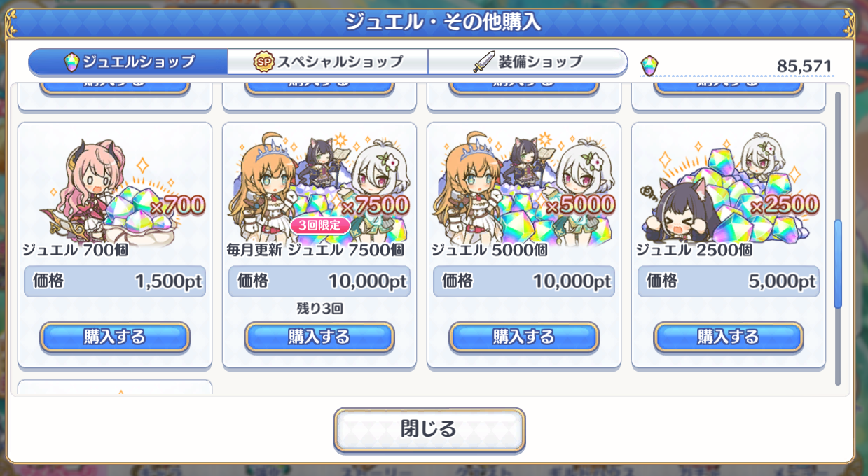Image resolution: width=868 pixels, height=476 pixels.
Task: Select the 2500 jewel pack artwork
Action: tap(728, 184)
